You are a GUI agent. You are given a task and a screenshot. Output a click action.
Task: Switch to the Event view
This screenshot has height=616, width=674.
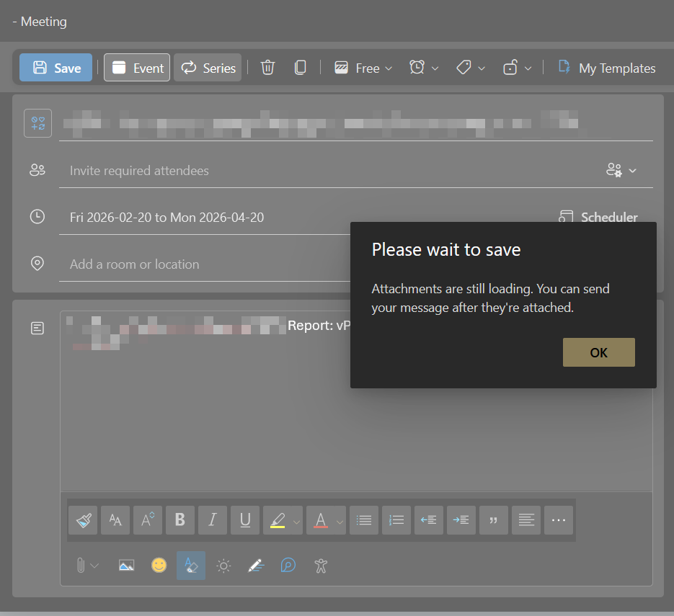tap(137, 68)
